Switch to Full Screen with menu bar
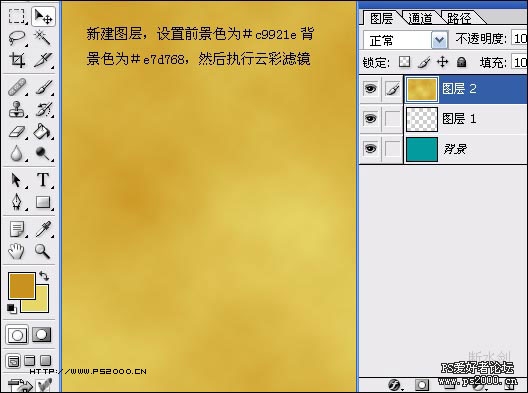Image resolution: width=528 pixels, height=393 pixels. 30,361
